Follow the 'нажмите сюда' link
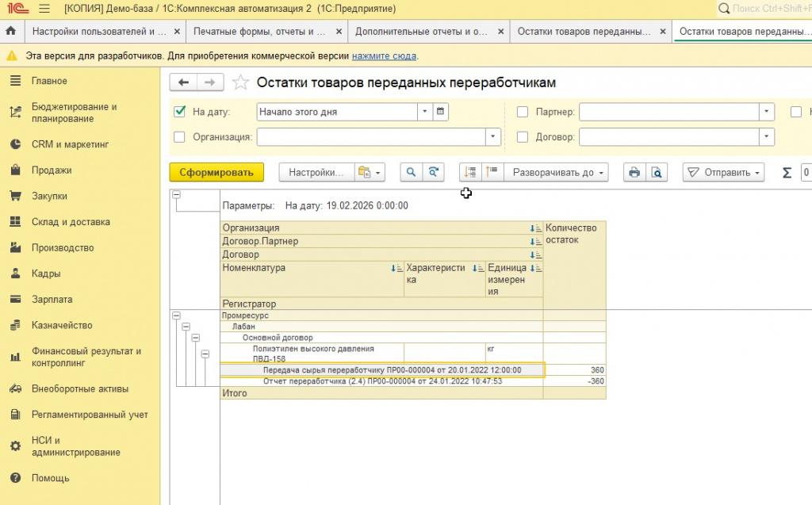The height and width of the screenshot is (505, 812). [384, 56]
